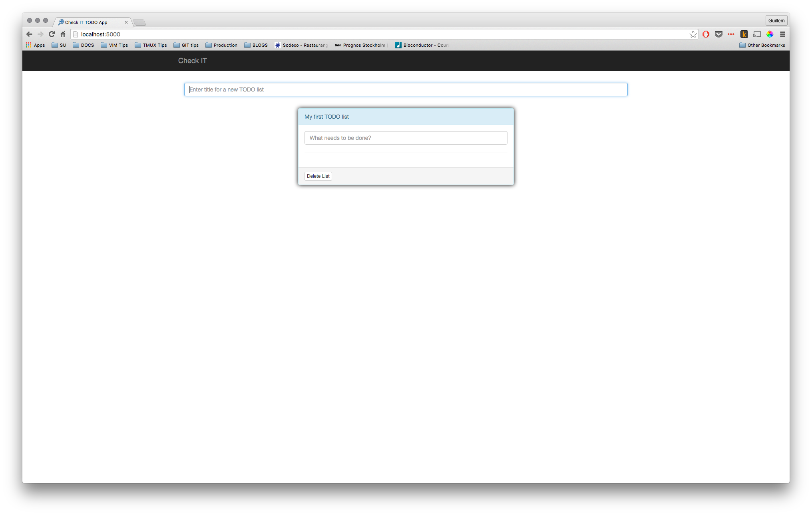Click the Check IT navbar brand link
This screenshot has width=812, height=515.
pyautogui.click(x=192, y=61)
